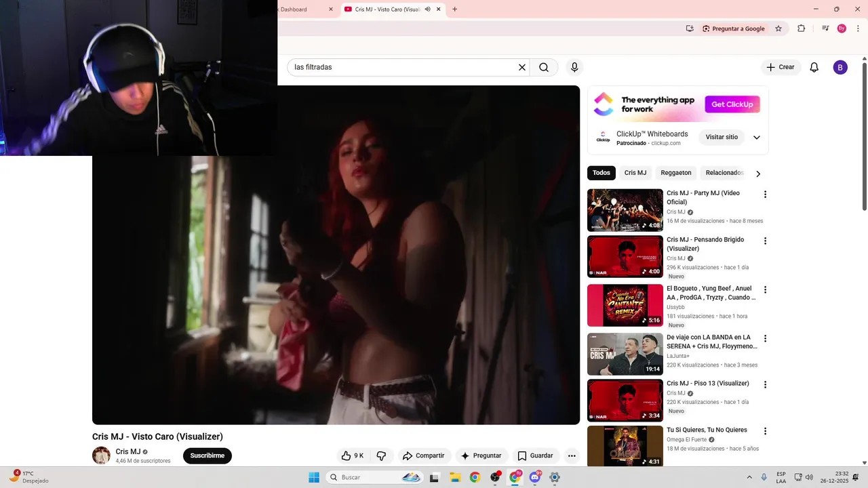Click the Cris MJ - Piso 13 title
Viewport: 868px width, 488px height.
[708, 384]
